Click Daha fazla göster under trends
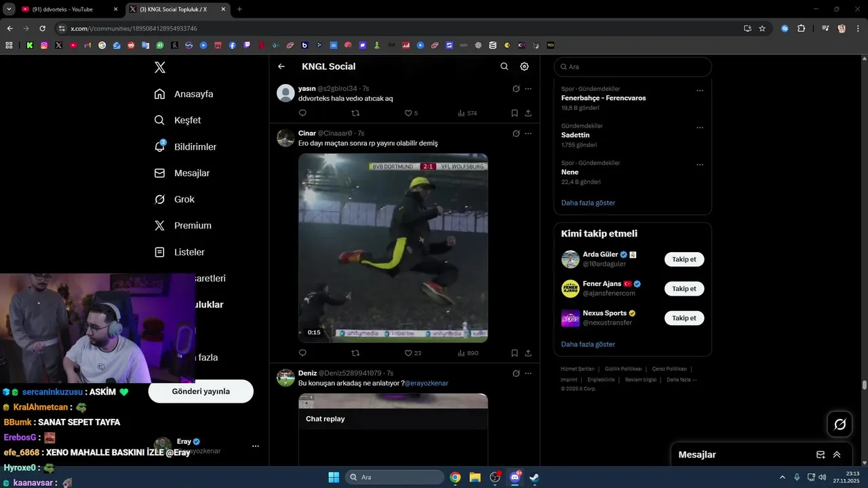 point(588,203)
